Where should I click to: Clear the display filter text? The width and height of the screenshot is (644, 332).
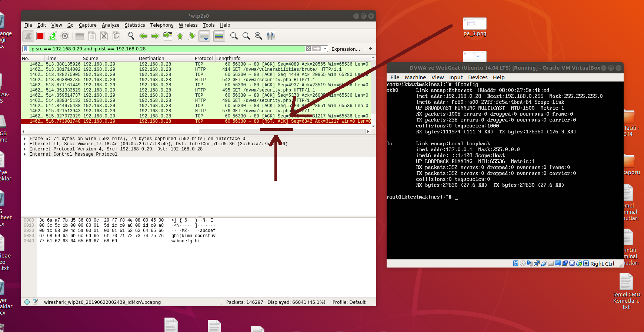point(308,49)
